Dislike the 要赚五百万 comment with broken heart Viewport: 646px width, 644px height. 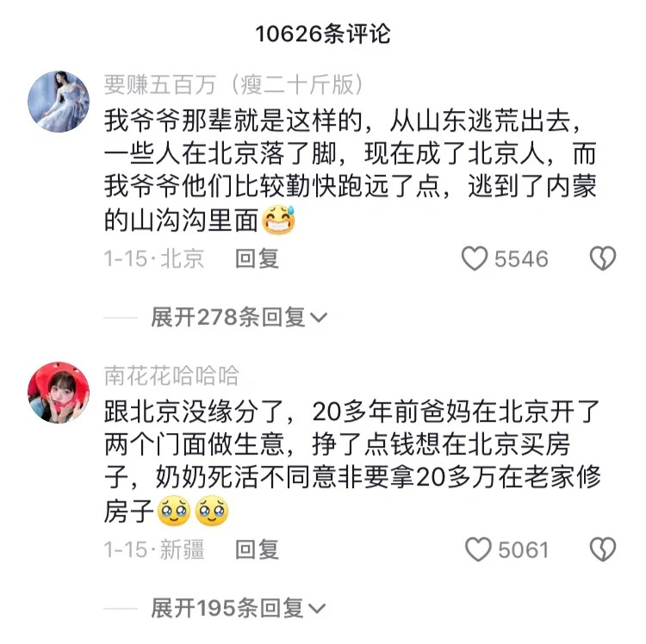pyautogui.click(x=603, y=258)
